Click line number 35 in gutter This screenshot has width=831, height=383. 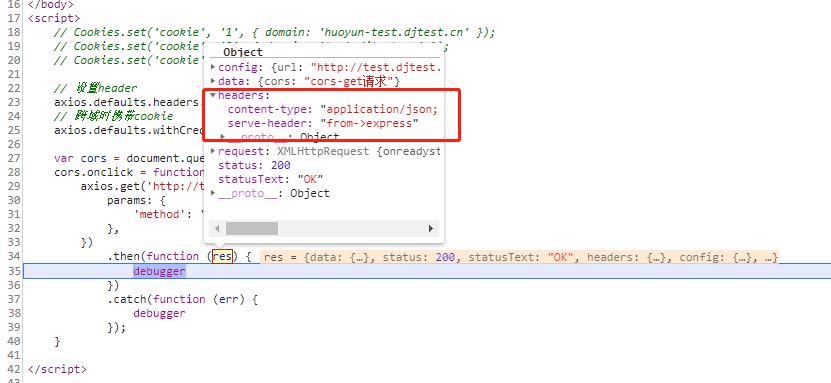(14, 271)
